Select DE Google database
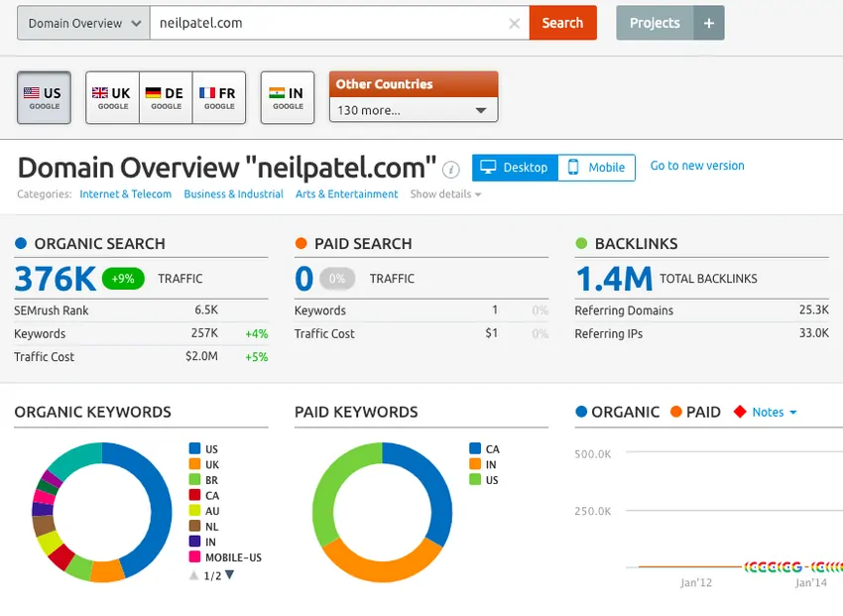The height and width of the screenshot is (616, 843). pos(166,98)
